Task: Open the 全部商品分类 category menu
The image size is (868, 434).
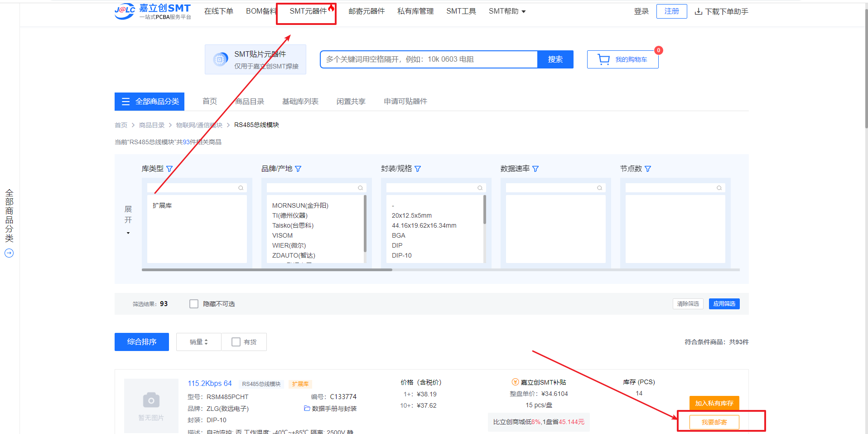Action: 149,102
